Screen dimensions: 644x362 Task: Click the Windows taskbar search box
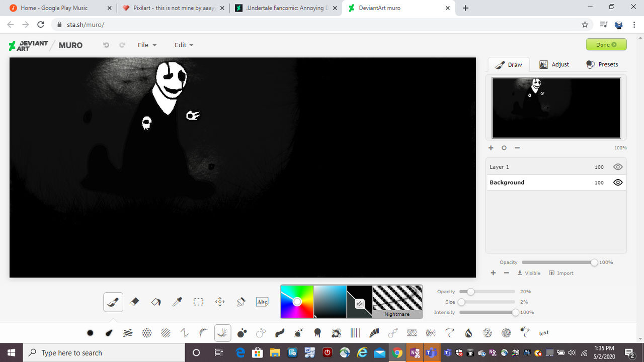click(x=104, y=352)
